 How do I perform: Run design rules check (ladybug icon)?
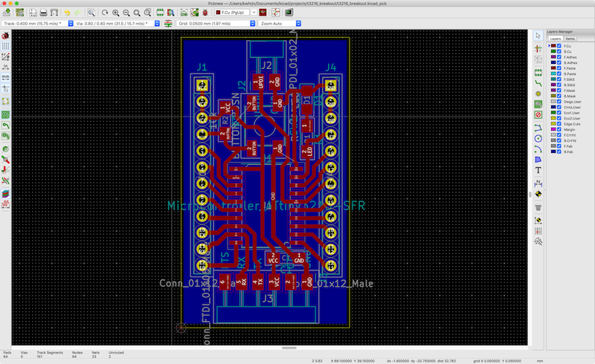coord(205,13)
